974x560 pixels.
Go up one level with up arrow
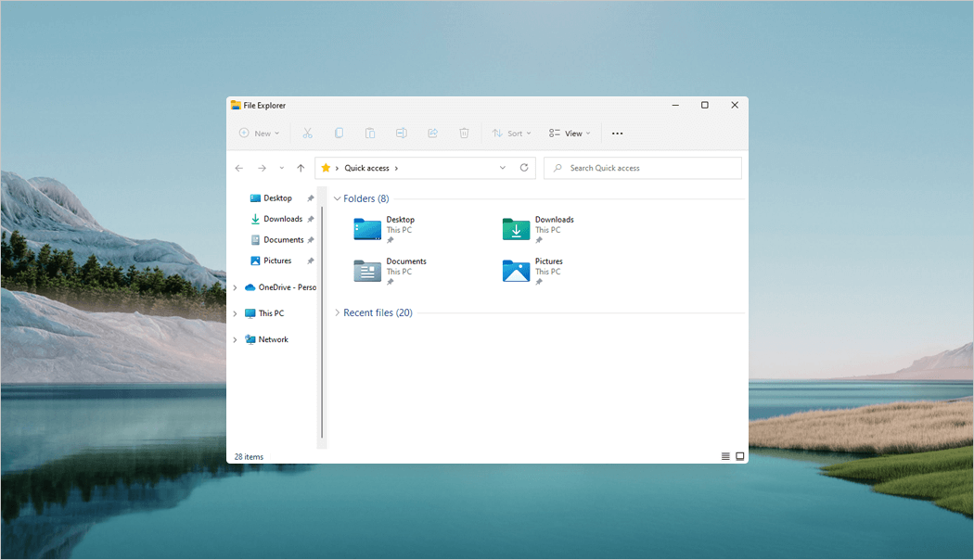301,168
